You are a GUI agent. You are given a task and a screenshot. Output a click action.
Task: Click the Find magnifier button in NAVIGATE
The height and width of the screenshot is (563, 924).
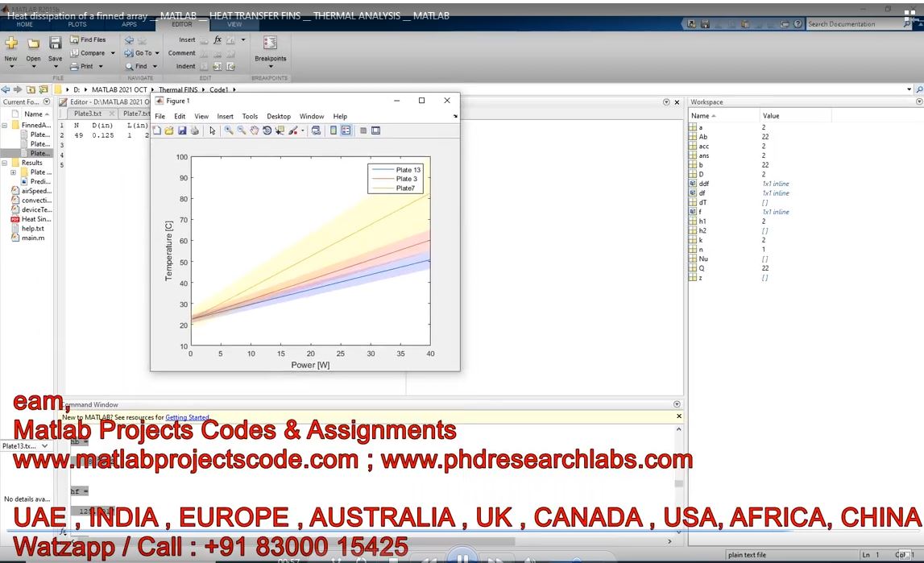pos(136,67)
